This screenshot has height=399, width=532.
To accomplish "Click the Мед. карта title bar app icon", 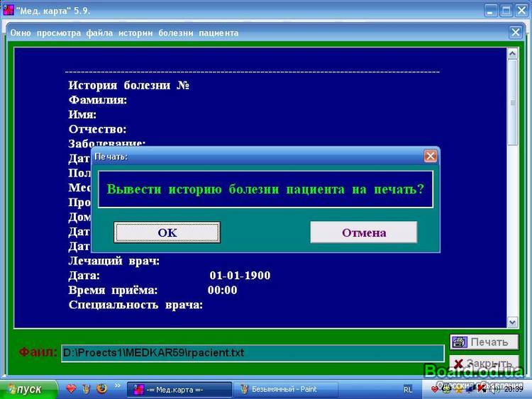I will point(8,10).
